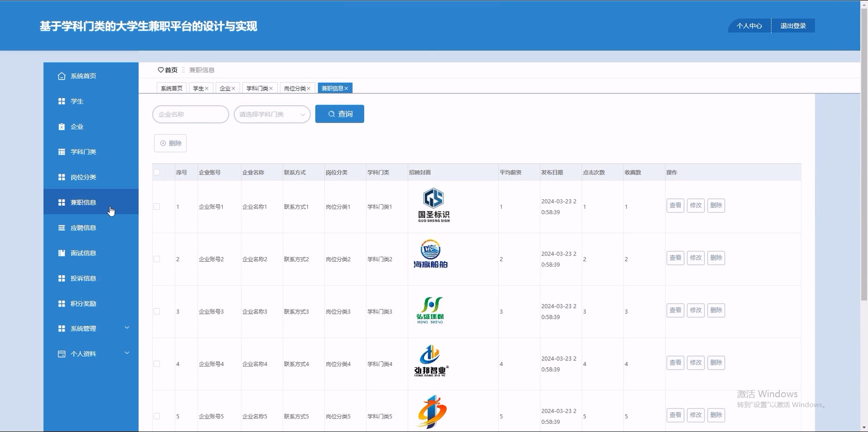This screenshot has width=868, height=432.
Task: Open 面试信息 in the sidebar
Action: click(91, 253)
